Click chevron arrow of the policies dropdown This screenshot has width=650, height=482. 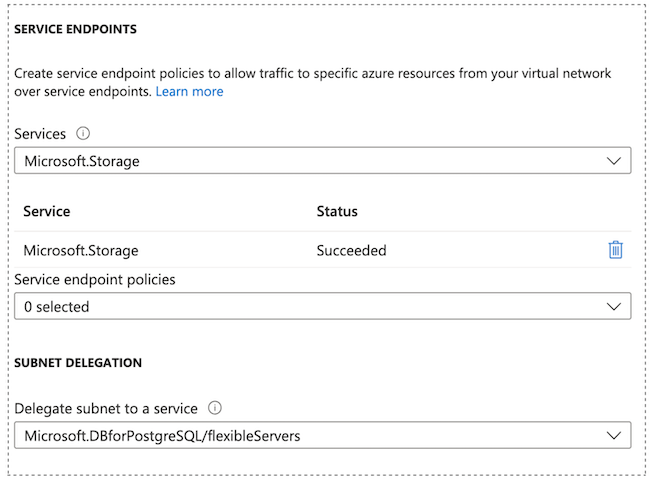[x=614, y=306]
